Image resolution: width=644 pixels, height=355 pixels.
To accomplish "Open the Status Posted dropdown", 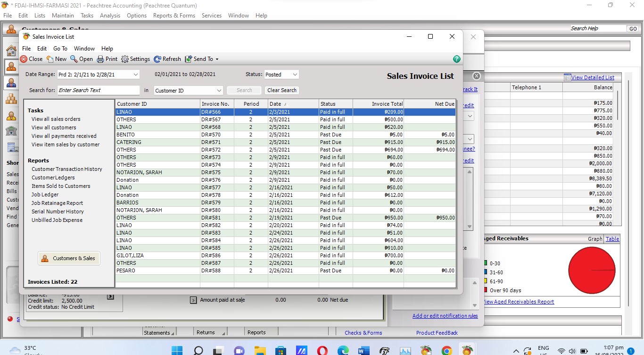I will tap(295, 75).
